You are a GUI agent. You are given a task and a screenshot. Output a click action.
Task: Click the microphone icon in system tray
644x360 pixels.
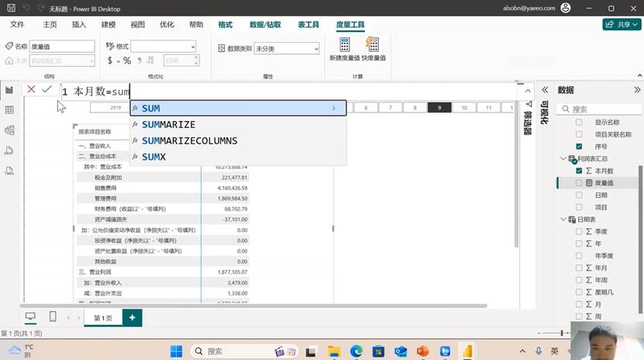539,351
